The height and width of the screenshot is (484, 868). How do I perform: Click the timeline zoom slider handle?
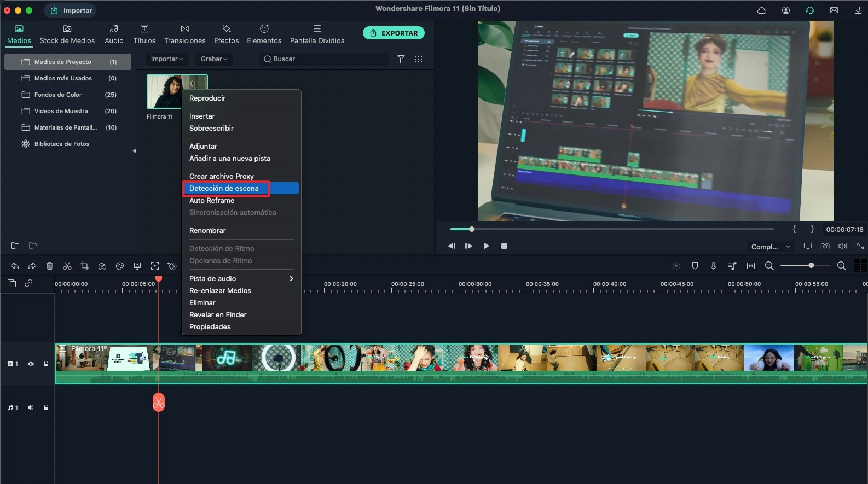tap(811, 265)
